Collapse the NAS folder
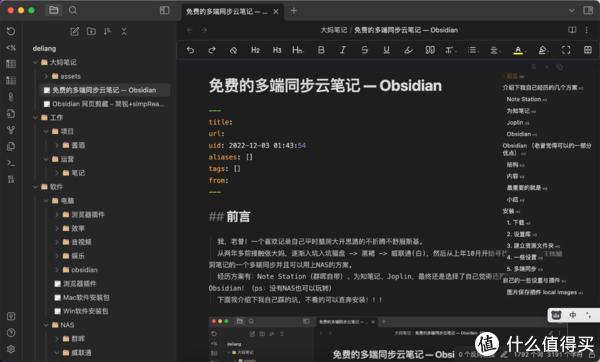Image resolution: width=600 pixels, height=362 pixels. [x=46, y=325]
